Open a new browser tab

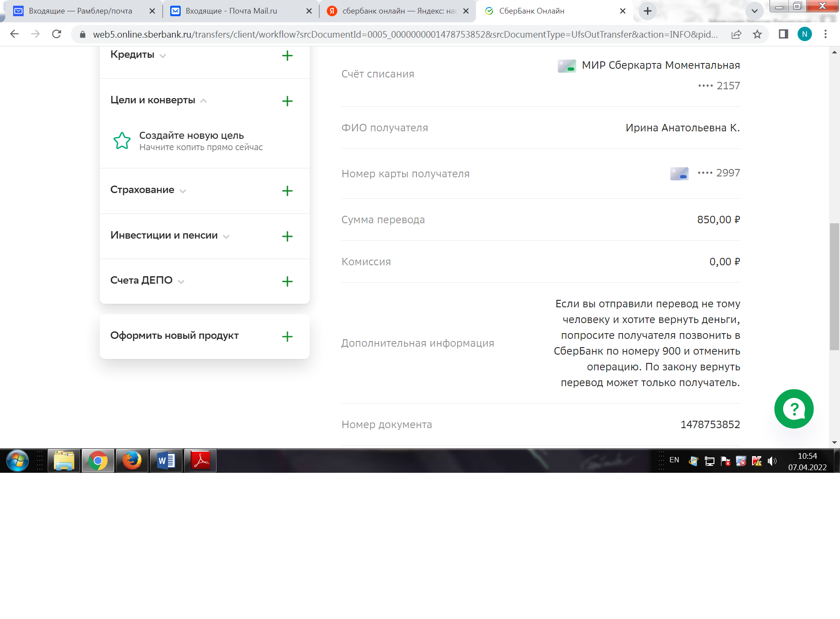coord(648,11)
